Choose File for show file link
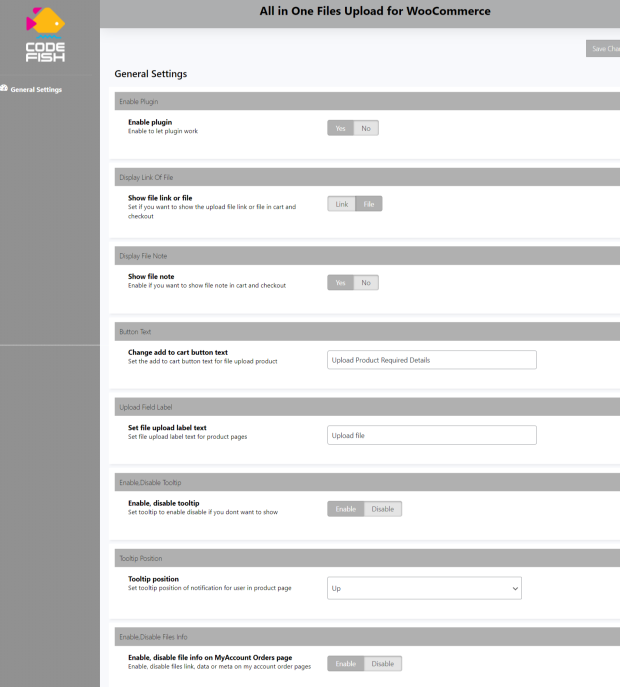This screenshot has width=620, height=687. [x=369, y=204]
